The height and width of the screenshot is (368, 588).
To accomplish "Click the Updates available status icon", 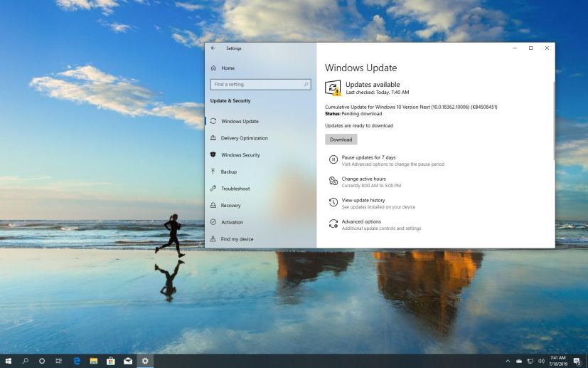I will (x=333, y=88).
